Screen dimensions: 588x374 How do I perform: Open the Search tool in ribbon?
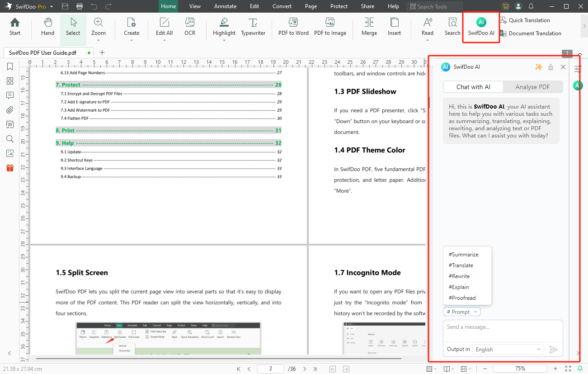click(x=452, y=27)
